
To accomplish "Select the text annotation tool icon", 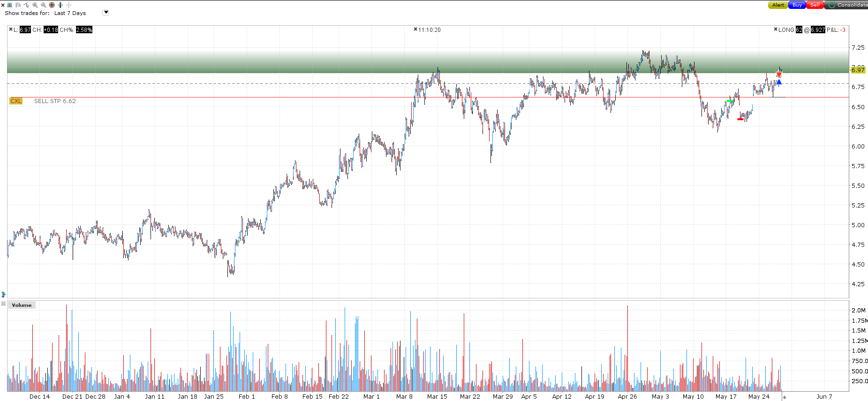I will [9, 5].
